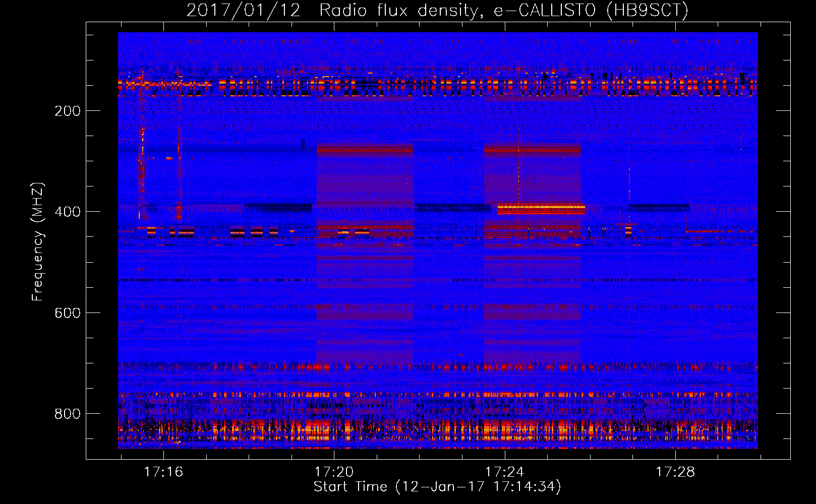Click the 600 frequency tick label
This screenshot has width=816, height=504.
coord(68,313)
